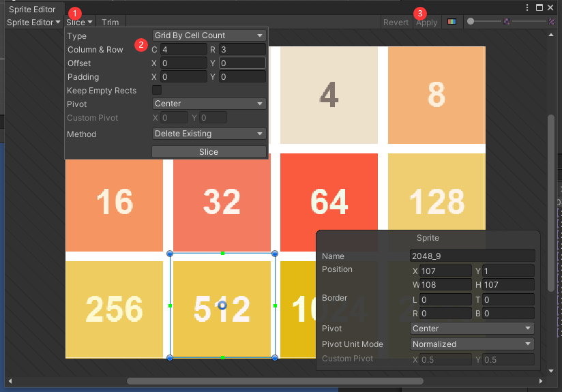Click bottom-right corner handle of selected sprite

point(275,358)
